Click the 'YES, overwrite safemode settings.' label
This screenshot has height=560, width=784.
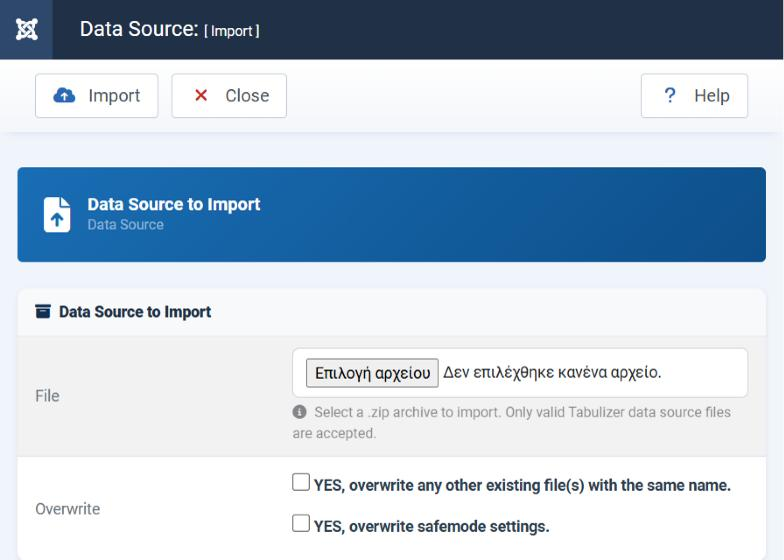[432, 526]
